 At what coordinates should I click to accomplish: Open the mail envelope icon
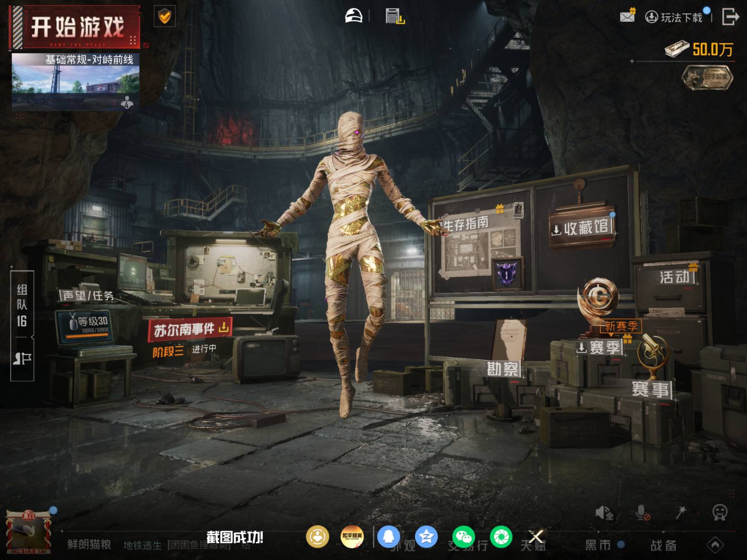627,16
